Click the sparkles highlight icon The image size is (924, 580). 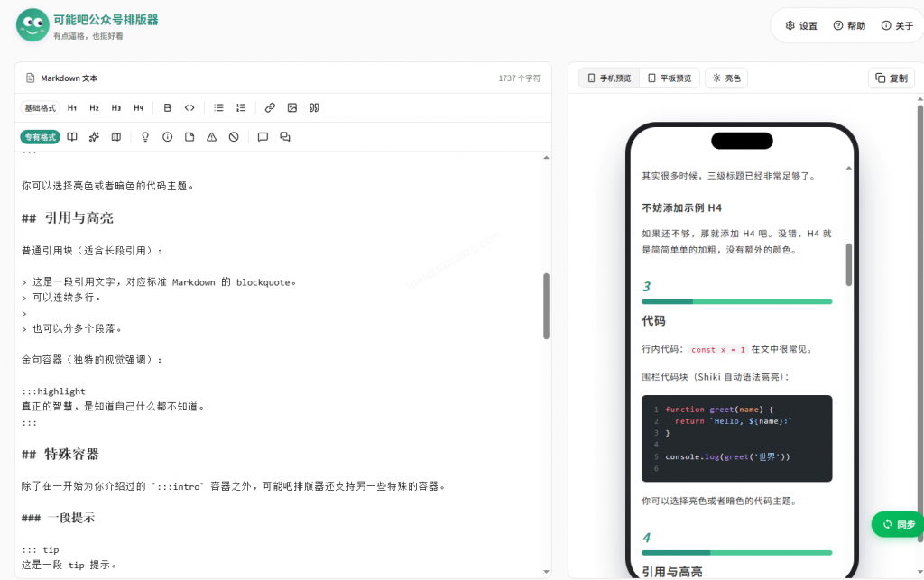coord(94,137)
